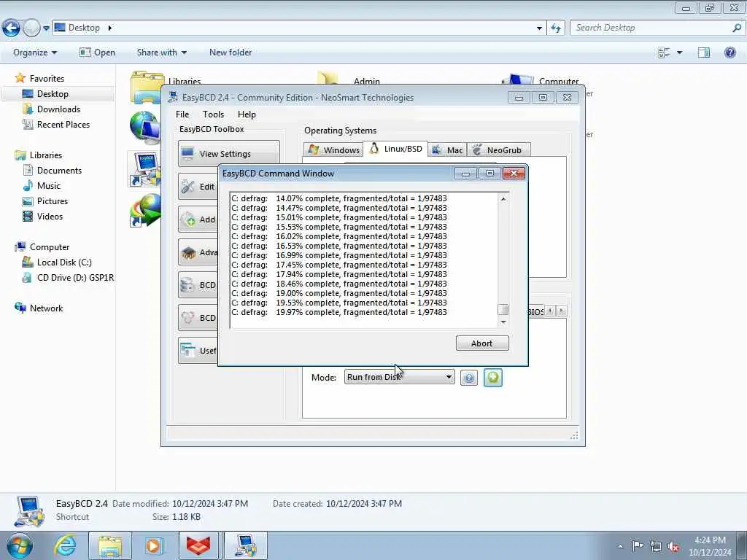Click New folder in Explorer toolbar
Viewport: 747px width, 560px height.
(231, 52)
